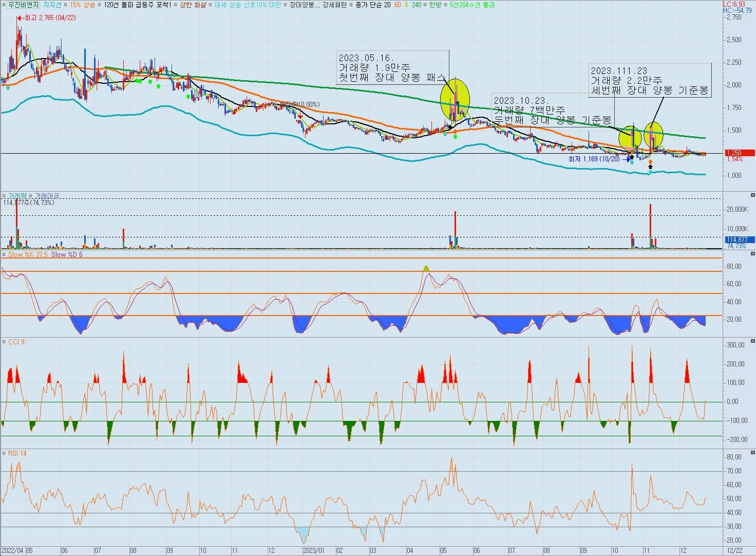Select the 2023.05.16 첫번째 장대 양봉 annotation
This screenshot has width=756, height=556.
click(x=393, y=68)
